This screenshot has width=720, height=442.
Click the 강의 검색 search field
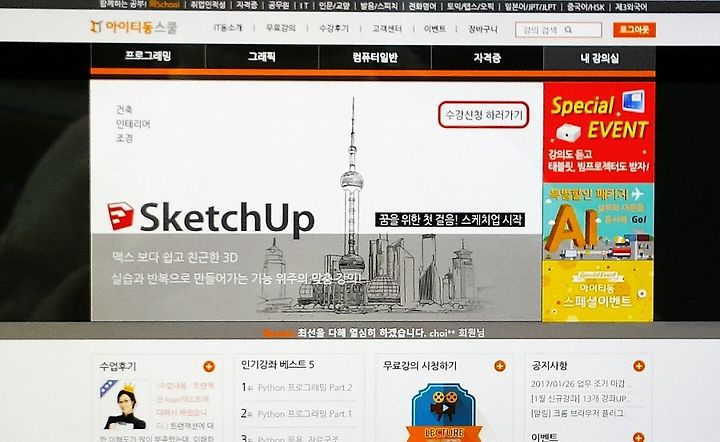pos(558,30)
